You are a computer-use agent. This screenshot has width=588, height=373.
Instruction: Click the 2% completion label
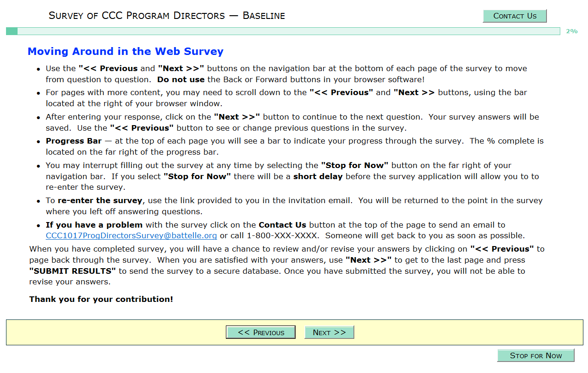572,31
